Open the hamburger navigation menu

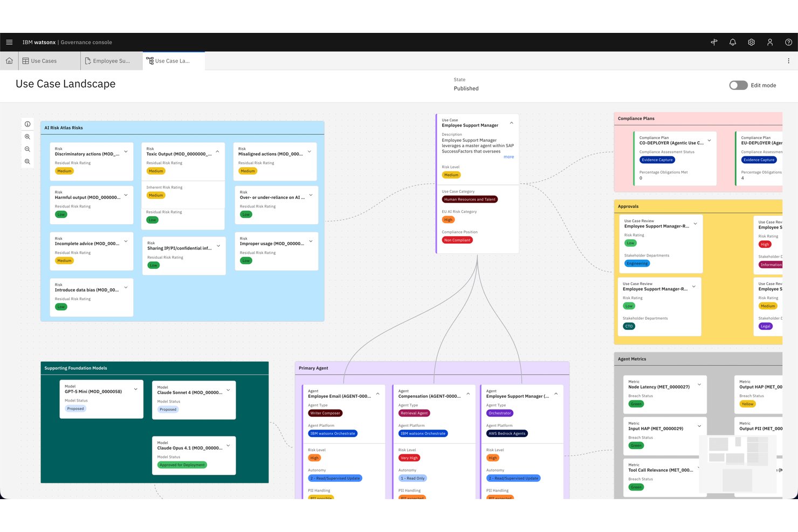point(9,42)
